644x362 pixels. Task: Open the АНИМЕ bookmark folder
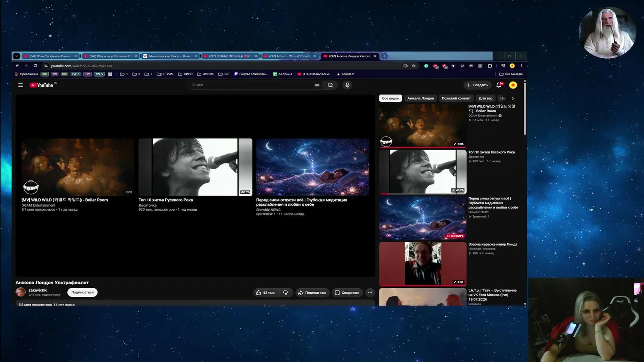(205, 74)
